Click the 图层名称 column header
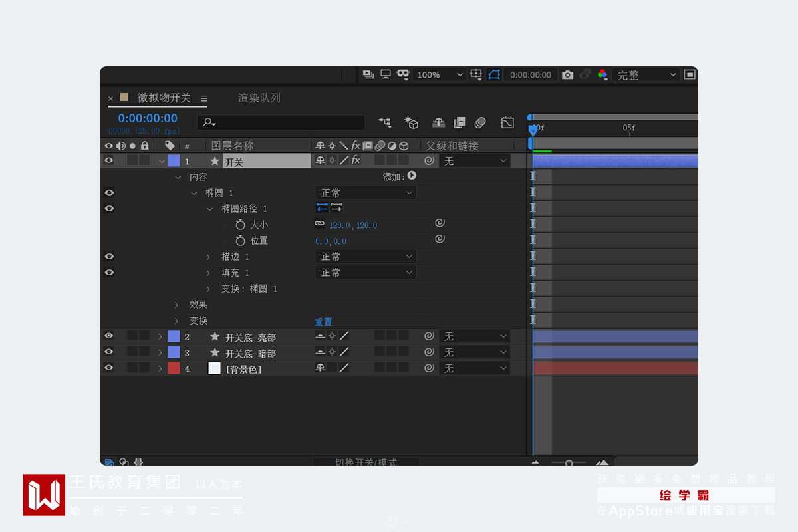This screenshot has width=798, height=532. pyautogui.click(x=232, y=146)
